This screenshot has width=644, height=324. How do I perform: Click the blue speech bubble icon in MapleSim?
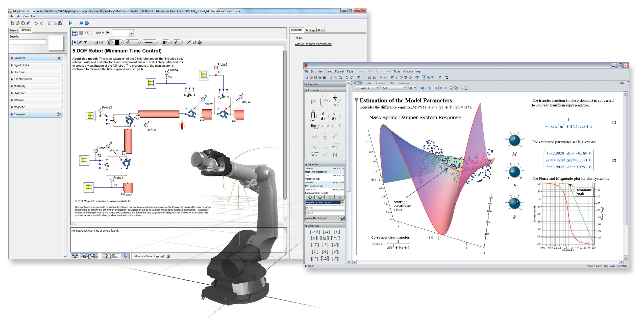[x=81, y=23]
